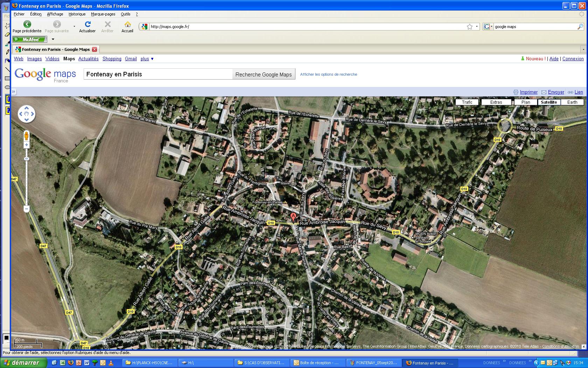The width and height of the screenshot is (588, 368).
Task: Zoom out using the minus button
Action: click(27, 209)
